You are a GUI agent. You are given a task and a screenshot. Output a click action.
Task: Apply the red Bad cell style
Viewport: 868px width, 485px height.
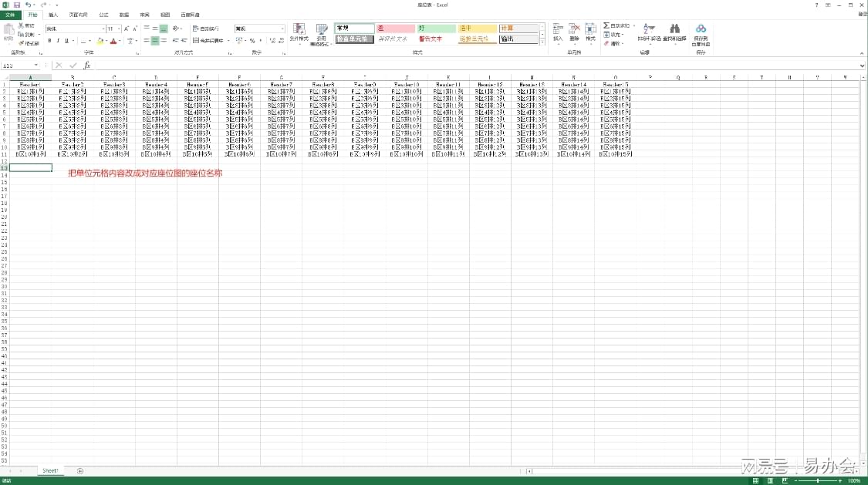click(x=395, y=29)
